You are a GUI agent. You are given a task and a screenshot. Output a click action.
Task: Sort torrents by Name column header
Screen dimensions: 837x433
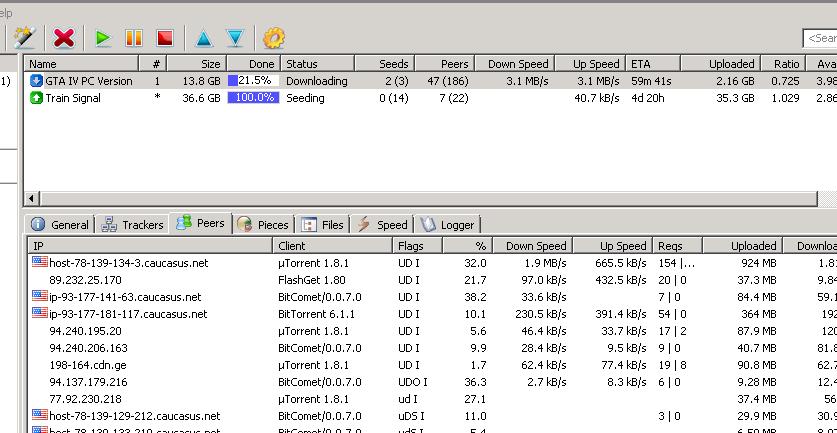click(x=81, y=64)
